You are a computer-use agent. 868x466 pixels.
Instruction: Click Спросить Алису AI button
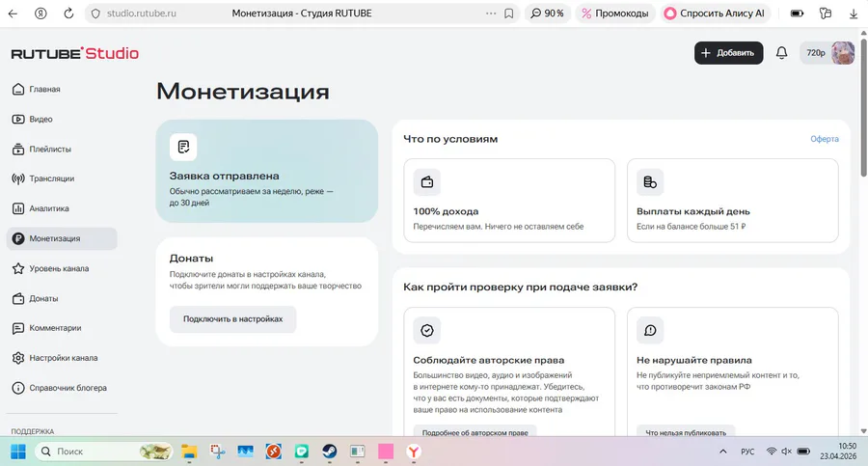(x=714, y=14)
